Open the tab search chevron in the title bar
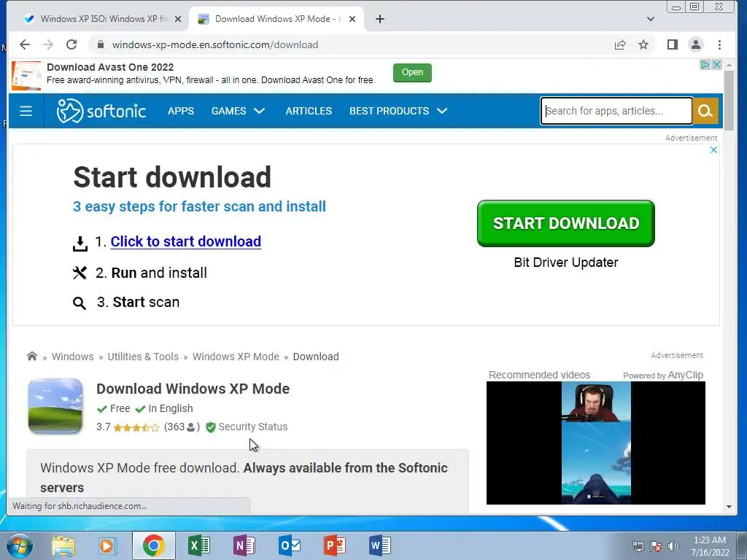Viewport: 747px width, 560px height. 650,19
